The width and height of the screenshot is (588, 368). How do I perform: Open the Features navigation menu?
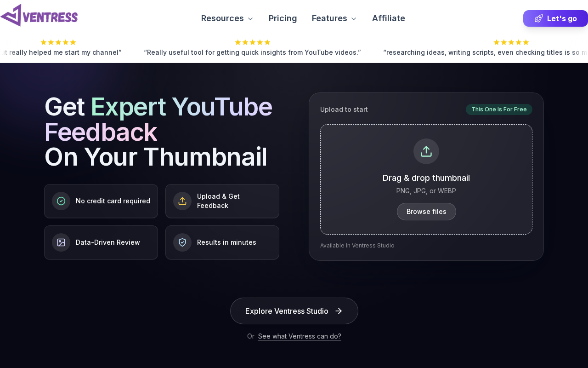click(x=334, y=18)
